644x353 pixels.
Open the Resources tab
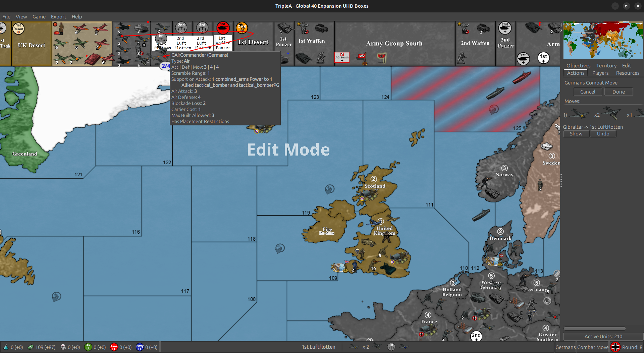point(628,73)
